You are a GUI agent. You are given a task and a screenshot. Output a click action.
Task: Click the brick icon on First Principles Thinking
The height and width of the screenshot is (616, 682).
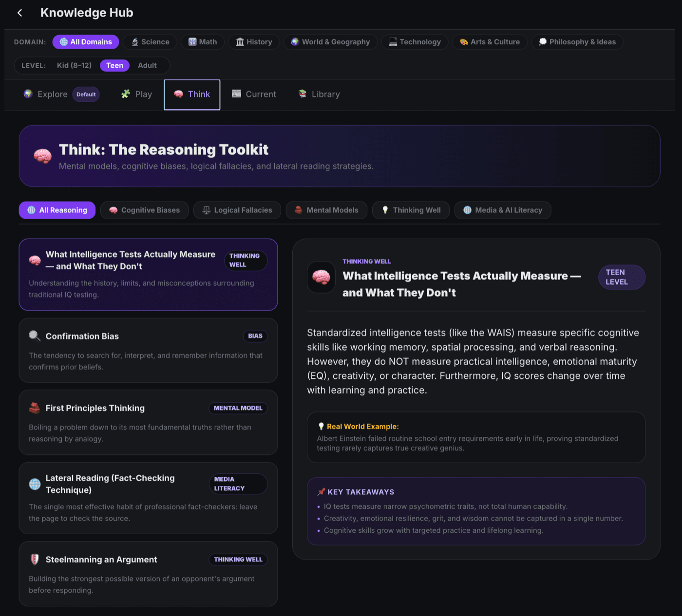tap(35, 408)
